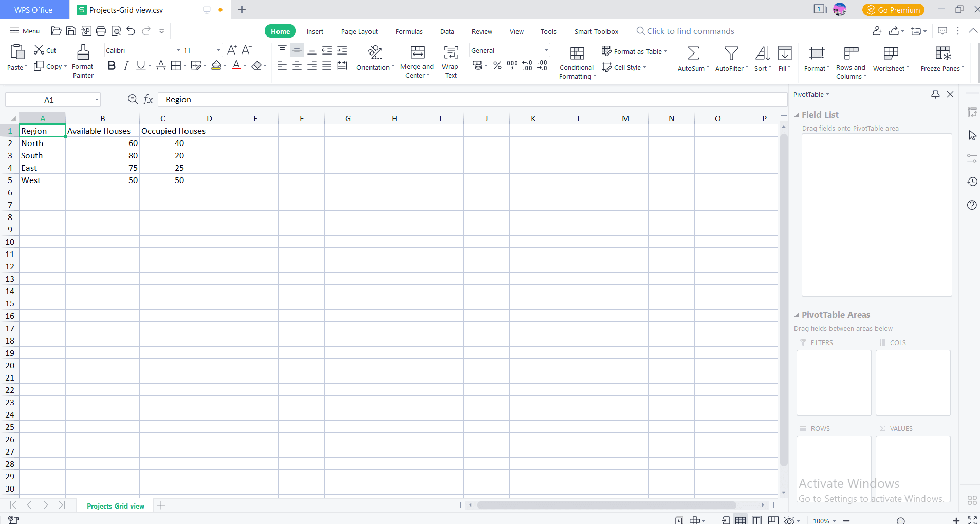The height and width of the screenshot is (524, 980).
Task: Toggle Italic formatting
Action: coord(126,66)
